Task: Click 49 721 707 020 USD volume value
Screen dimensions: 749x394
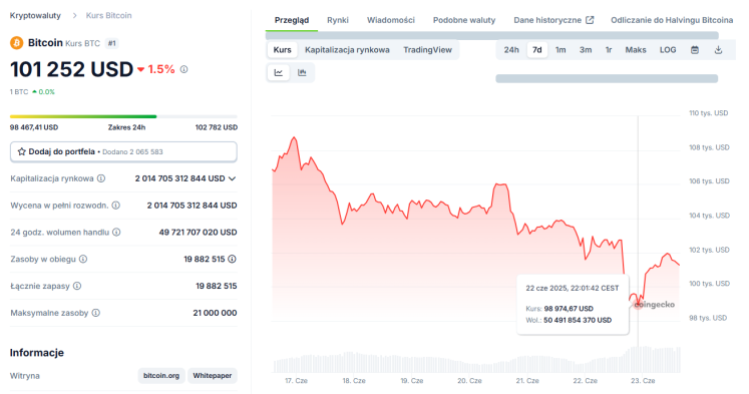Action: coord(198,232)
